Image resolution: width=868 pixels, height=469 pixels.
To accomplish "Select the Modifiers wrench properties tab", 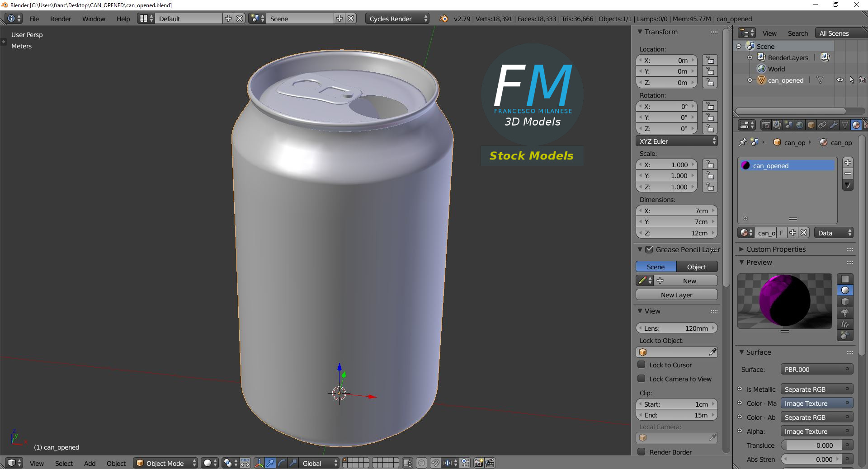I will click(834, 125).
